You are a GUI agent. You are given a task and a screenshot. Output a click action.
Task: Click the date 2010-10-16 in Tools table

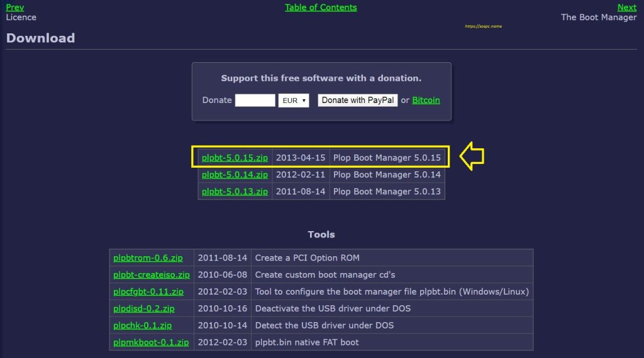tap(223, 308)
